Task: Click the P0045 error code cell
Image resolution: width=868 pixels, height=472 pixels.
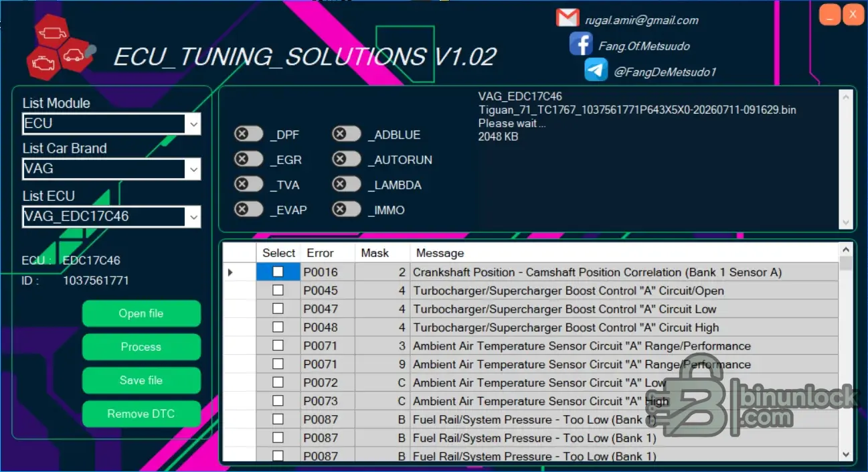Action: [328, 291]
